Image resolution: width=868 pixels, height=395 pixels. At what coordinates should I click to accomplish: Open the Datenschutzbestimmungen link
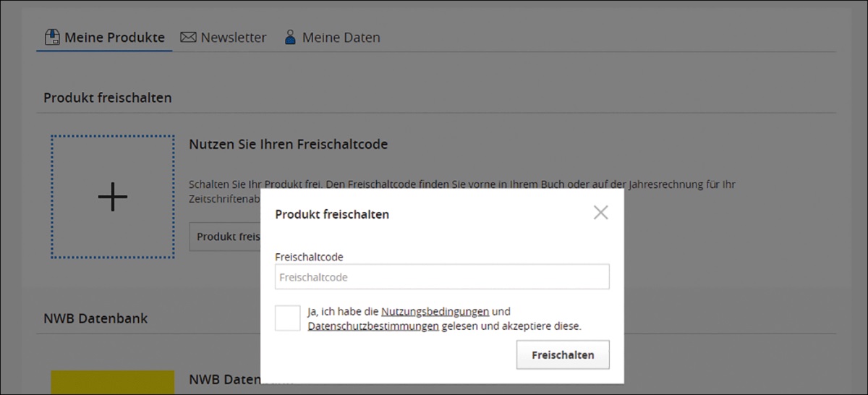(373, 326)
